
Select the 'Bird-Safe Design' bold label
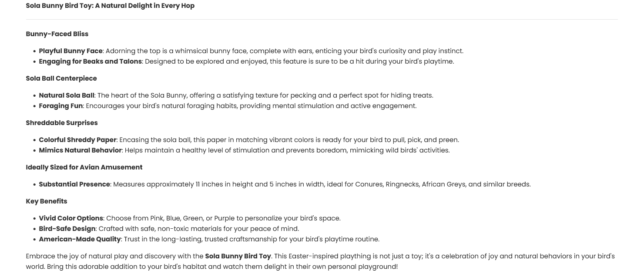point(67,229)
